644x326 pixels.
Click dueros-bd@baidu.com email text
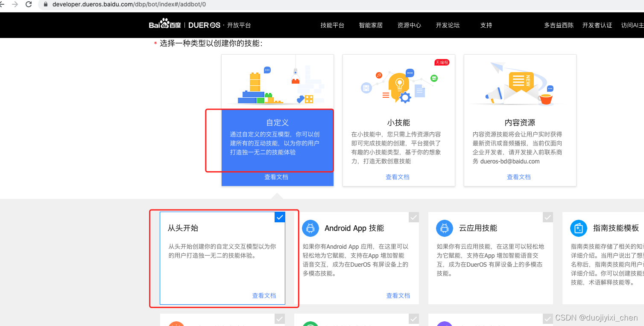coord(510,161)
